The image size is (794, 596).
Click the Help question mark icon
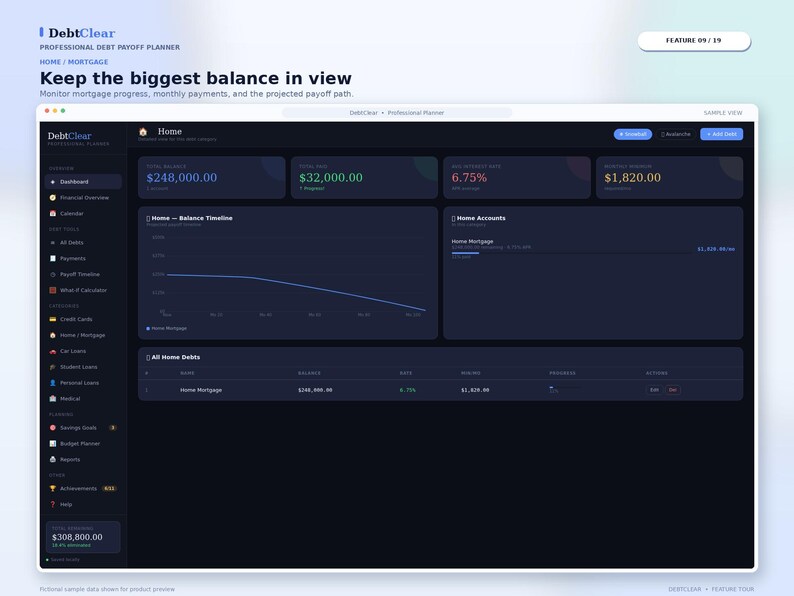point(53,504)
